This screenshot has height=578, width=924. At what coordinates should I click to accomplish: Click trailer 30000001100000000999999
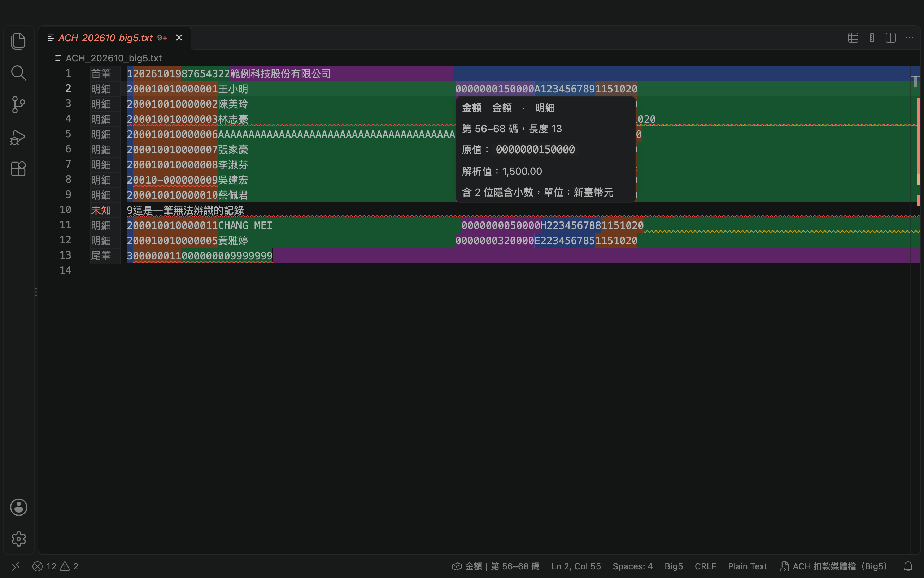click(x=200, y=255)
